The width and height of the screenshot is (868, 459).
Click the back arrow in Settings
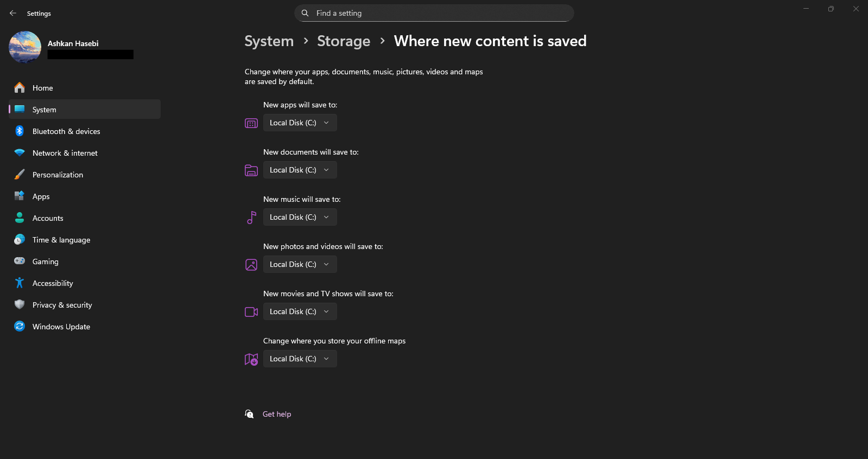click(x=13, y=13)
